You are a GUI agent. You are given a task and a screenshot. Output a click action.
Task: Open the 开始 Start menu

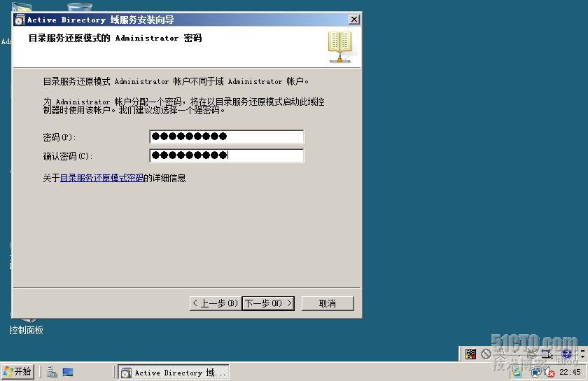pyautogui.click(x=17, y=372)
